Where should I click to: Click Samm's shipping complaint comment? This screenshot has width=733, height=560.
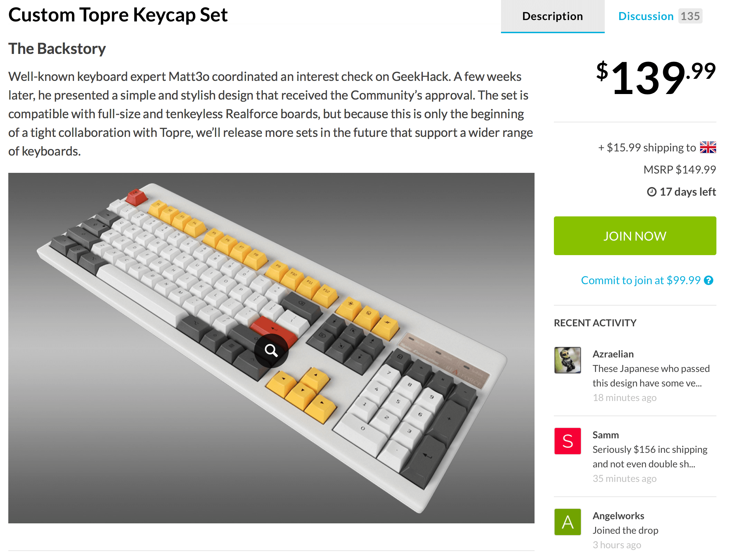tap(650, 456)
